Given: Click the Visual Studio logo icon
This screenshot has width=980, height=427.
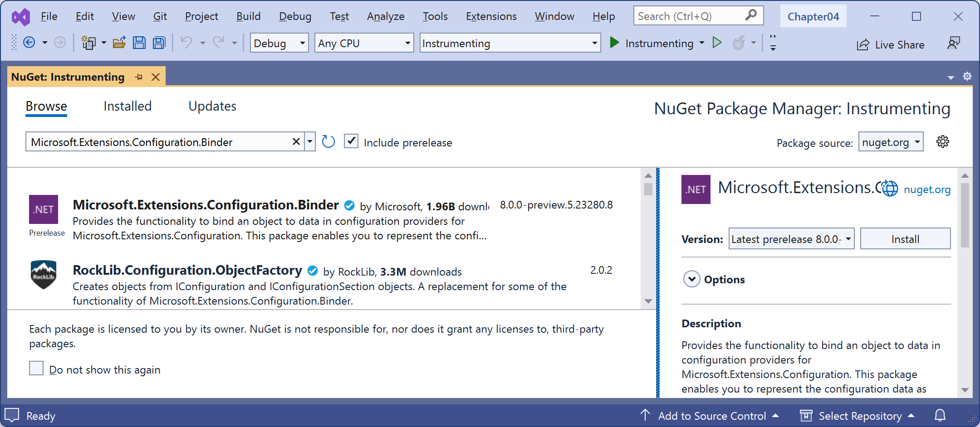Looking at the screenshot, I should pos(21,17).
